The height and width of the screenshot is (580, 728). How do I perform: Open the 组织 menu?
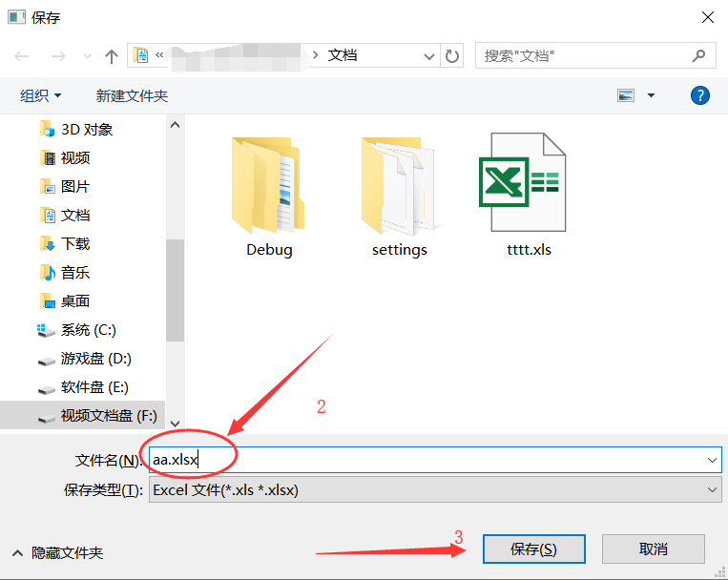pos(40,95)
